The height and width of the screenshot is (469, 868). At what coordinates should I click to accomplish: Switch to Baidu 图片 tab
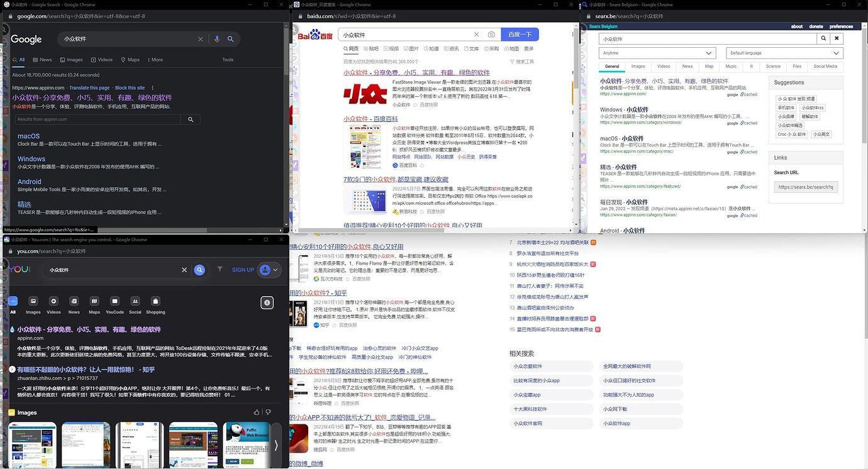click(411, 48)
